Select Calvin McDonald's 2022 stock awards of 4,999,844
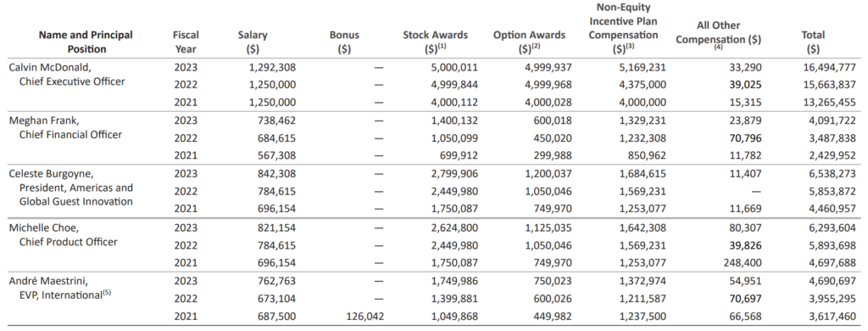This screenshot has width=868, height=331. coord(454,86)
